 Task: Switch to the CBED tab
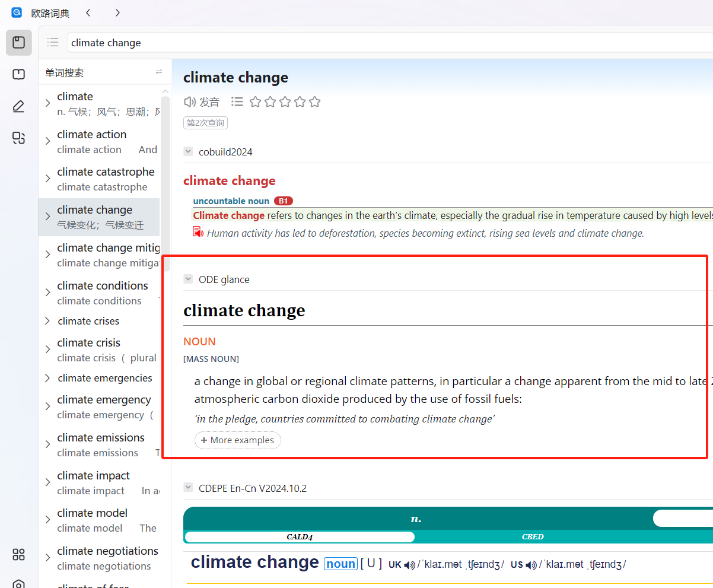[532, 536]
